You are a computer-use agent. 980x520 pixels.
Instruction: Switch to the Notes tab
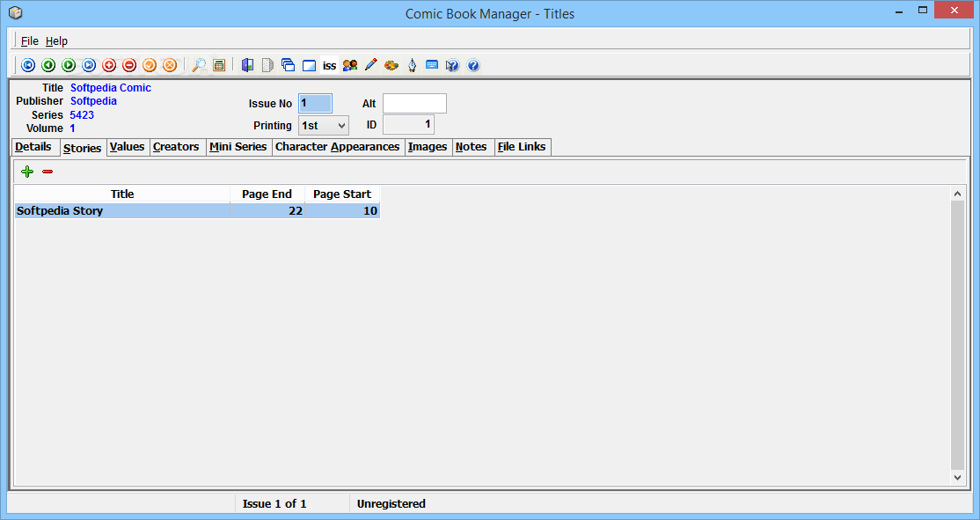[x=472, y=147]
